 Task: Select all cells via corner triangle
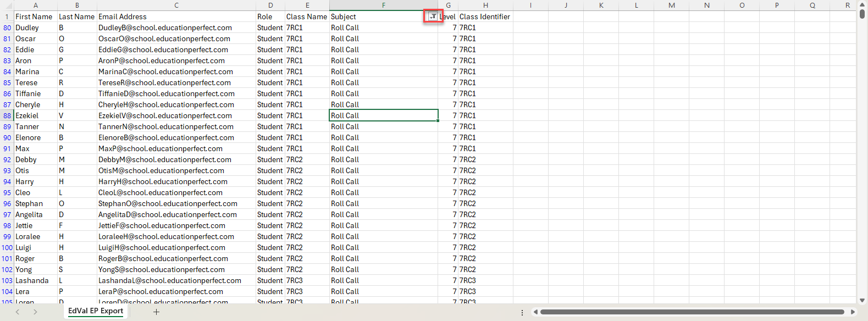7,5
